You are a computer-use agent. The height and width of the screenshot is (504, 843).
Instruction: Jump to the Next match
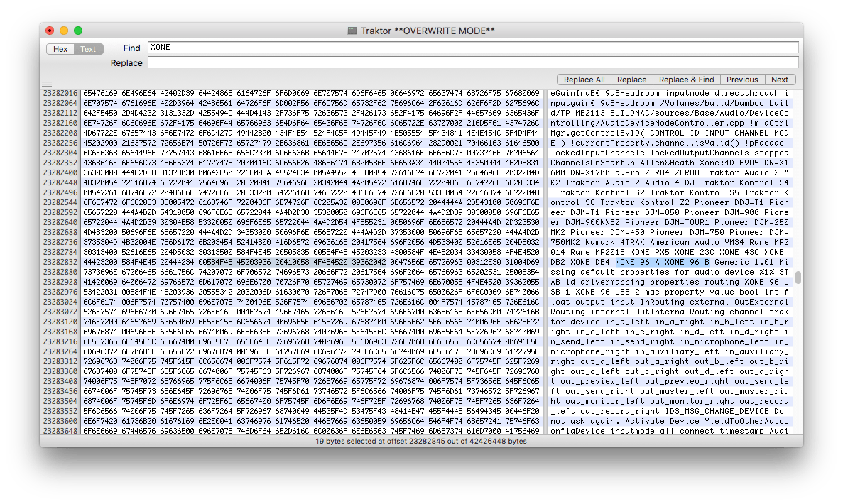(780, 80)
